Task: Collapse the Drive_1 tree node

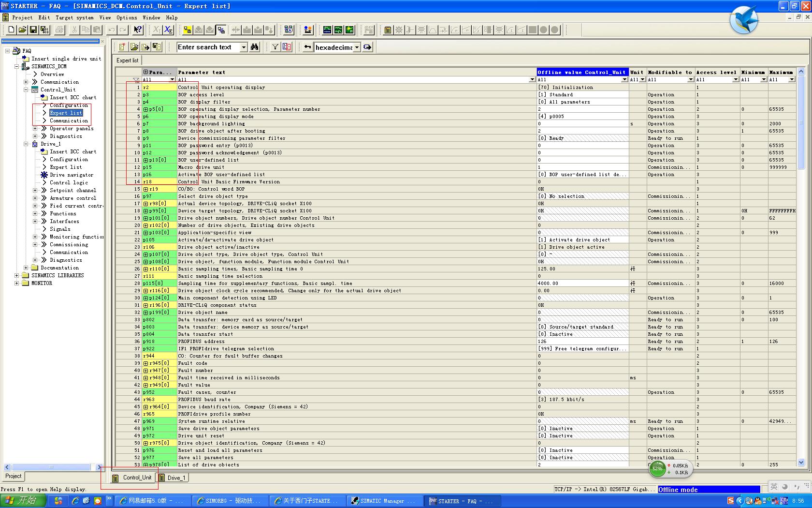Action: pos(26,144)
